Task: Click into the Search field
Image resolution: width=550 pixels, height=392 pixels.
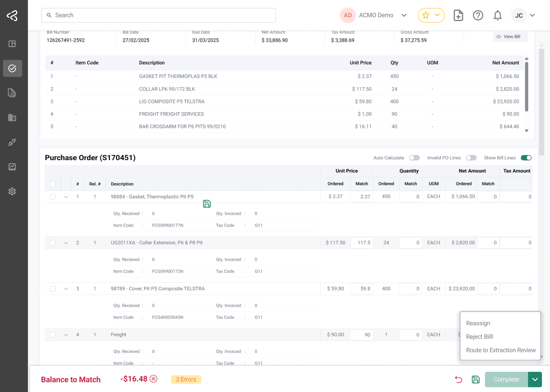Action: pos(159,15)
